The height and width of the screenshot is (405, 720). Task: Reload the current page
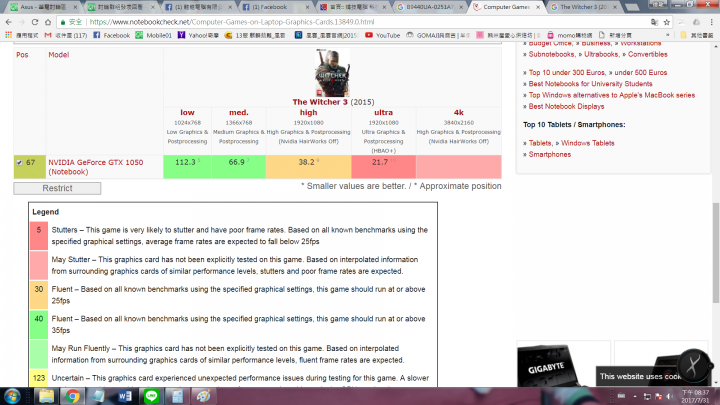(35, 22)
